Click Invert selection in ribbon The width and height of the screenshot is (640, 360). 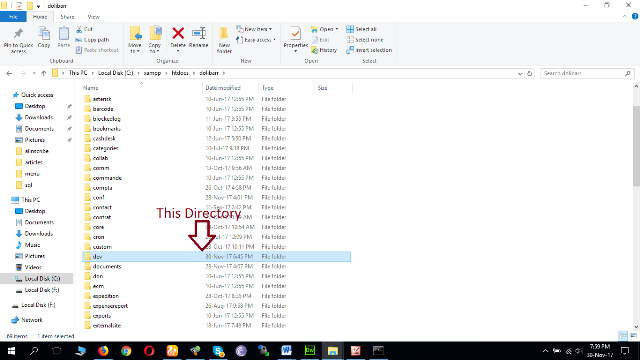[369, 50]
